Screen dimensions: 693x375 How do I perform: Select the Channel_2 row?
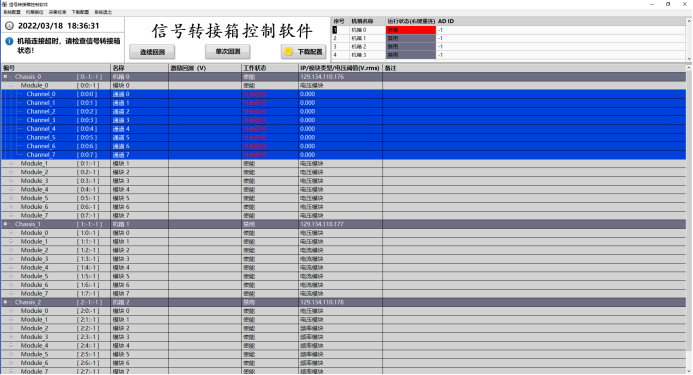[343, 111]
